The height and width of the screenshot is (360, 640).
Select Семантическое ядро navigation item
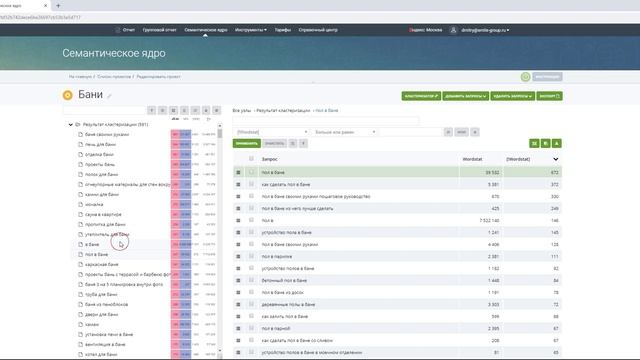pos(206,30)
